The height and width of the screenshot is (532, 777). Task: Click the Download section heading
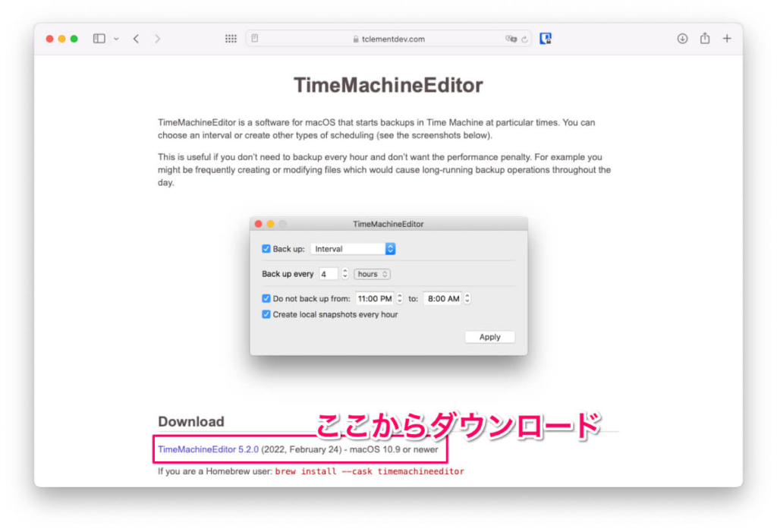[x=190, y=421]
